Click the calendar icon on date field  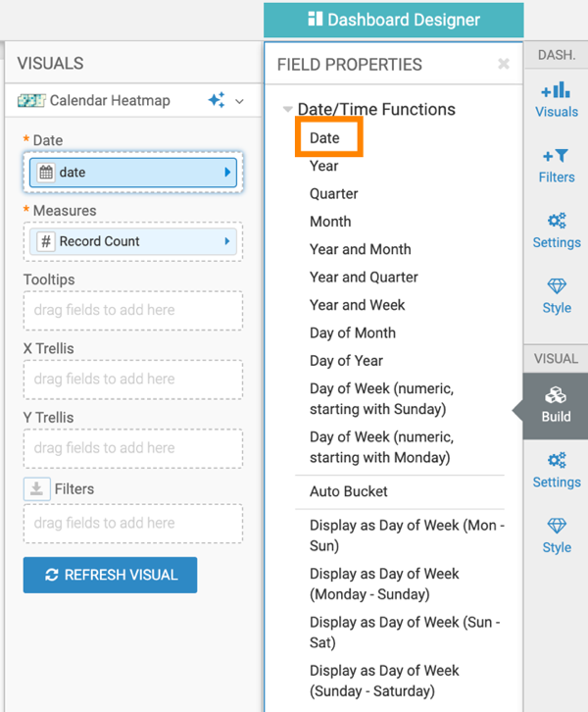[46, 173]
